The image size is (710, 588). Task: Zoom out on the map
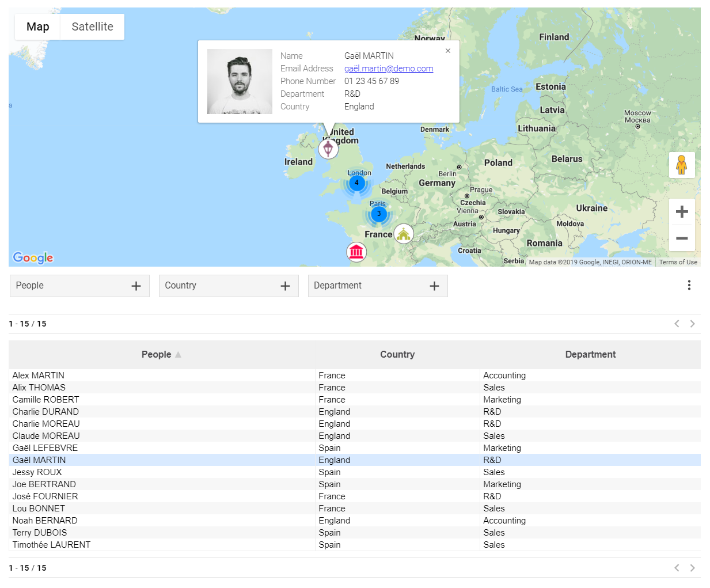(681, 238)
